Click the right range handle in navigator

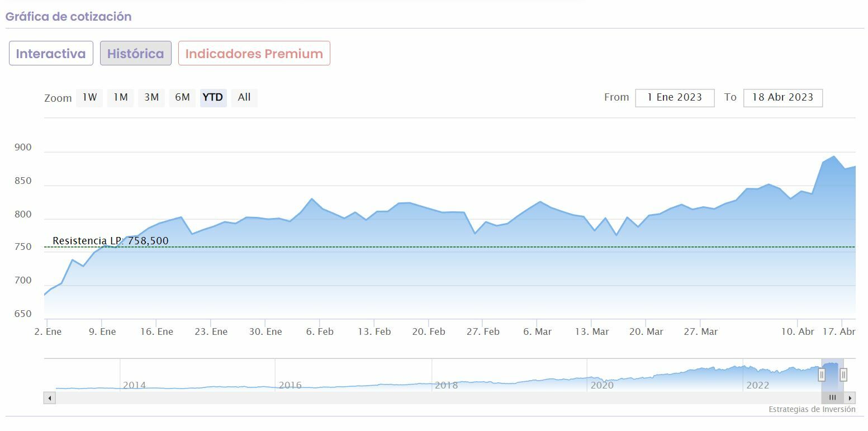point(843,375)
